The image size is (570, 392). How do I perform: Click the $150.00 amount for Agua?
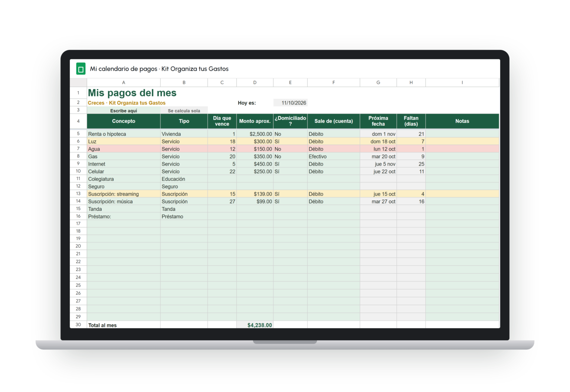click(x=255, y=149)
